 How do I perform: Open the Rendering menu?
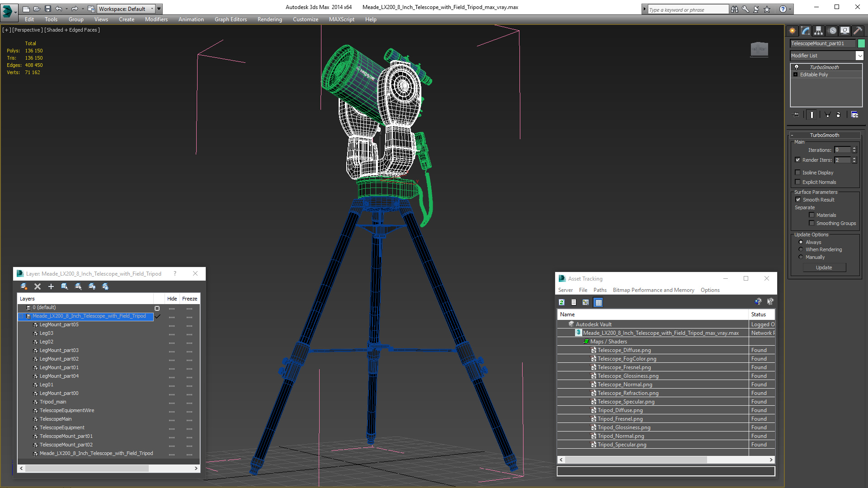coord(269,19)
